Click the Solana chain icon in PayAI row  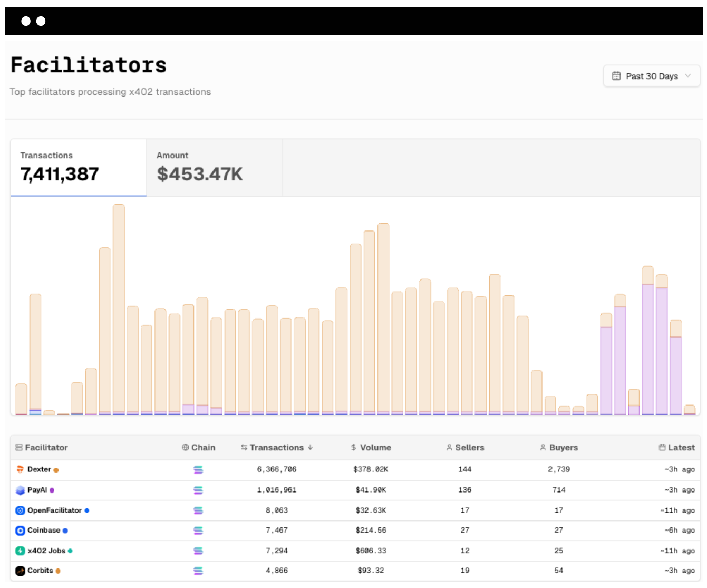(x=198, y=490)
